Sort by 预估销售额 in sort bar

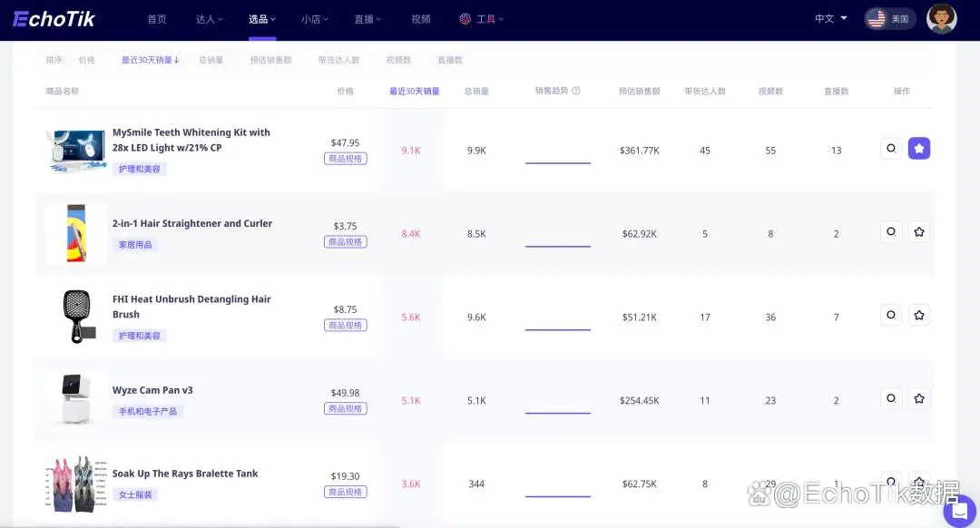click(x=270, y=60)
